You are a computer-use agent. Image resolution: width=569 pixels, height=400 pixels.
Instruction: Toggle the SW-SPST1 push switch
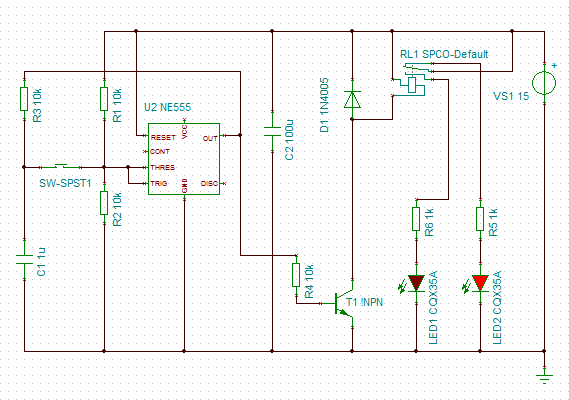61,166
